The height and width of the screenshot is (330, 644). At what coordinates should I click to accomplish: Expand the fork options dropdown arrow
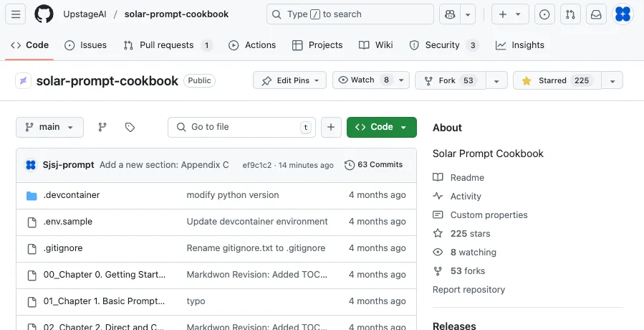497,80
